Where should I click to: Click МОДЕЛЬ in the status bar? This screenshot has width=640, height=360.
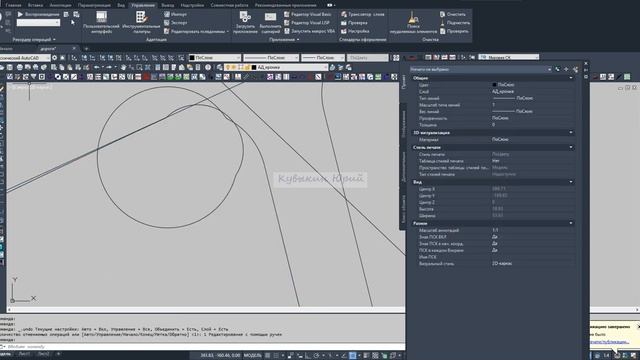tap(252, 356)
